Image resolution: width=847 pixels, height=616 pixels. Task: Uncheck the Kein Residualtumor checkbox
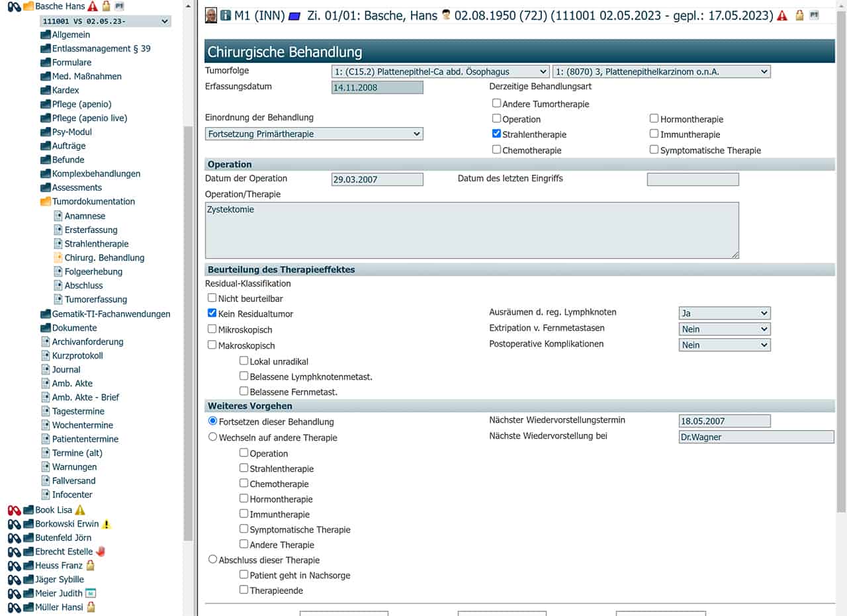212,314
